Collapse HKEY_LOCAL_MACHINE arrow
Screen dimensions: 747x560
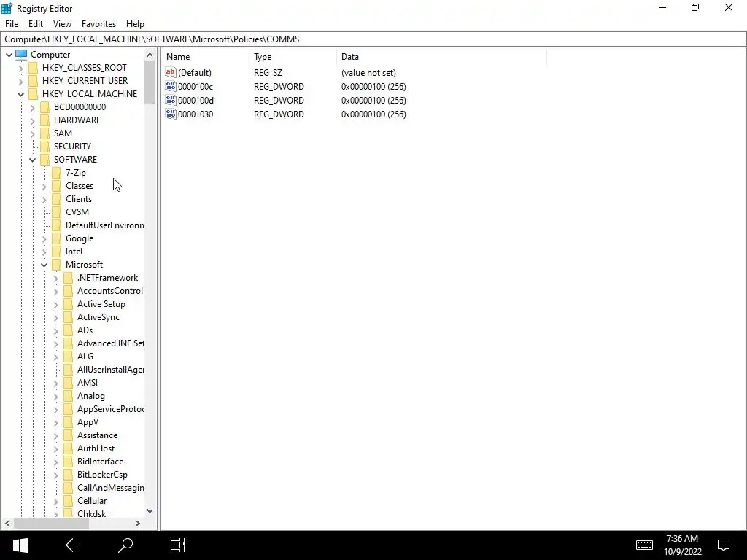point(20,94)
